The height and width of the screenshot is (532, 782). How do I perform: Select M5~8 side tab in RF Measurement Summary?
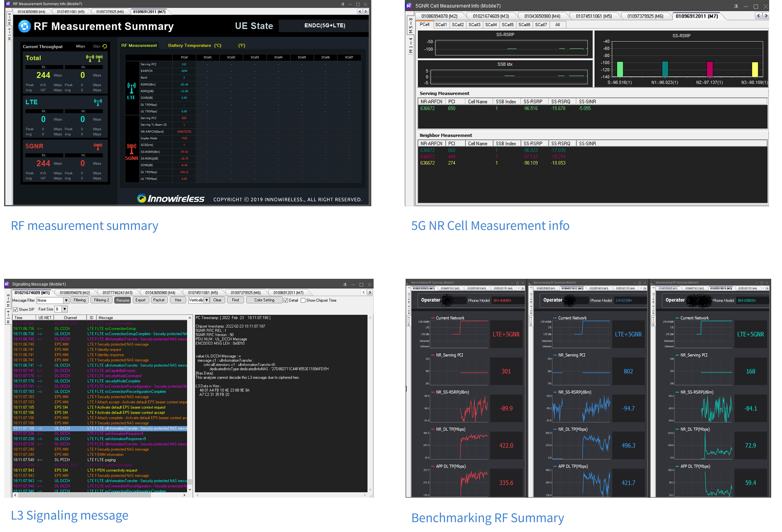[9, 19]
